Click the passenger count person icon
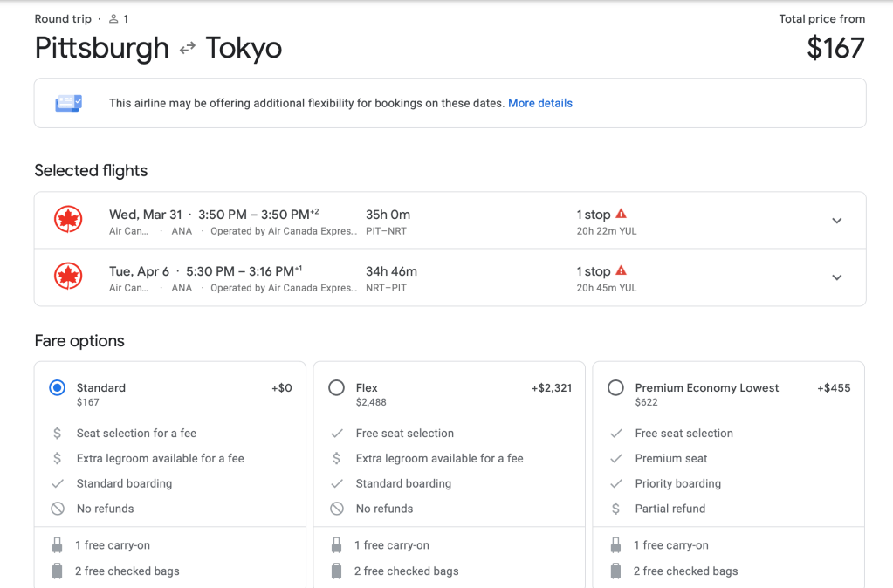The height and width of the screenshot is (588, 893). 113,18
